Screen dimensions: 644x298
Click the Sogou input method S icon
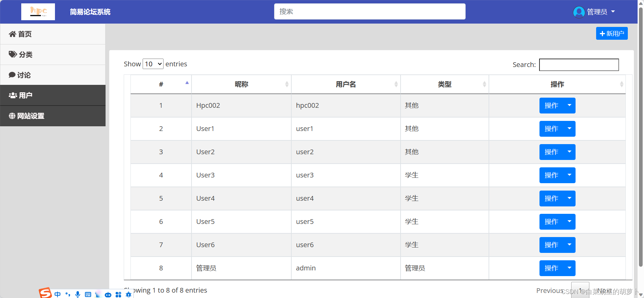click(x=45, y=293)
